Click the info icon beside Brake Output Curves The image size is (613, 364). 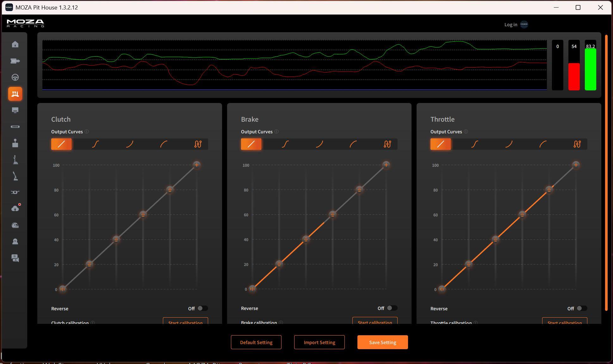point(276,132)
